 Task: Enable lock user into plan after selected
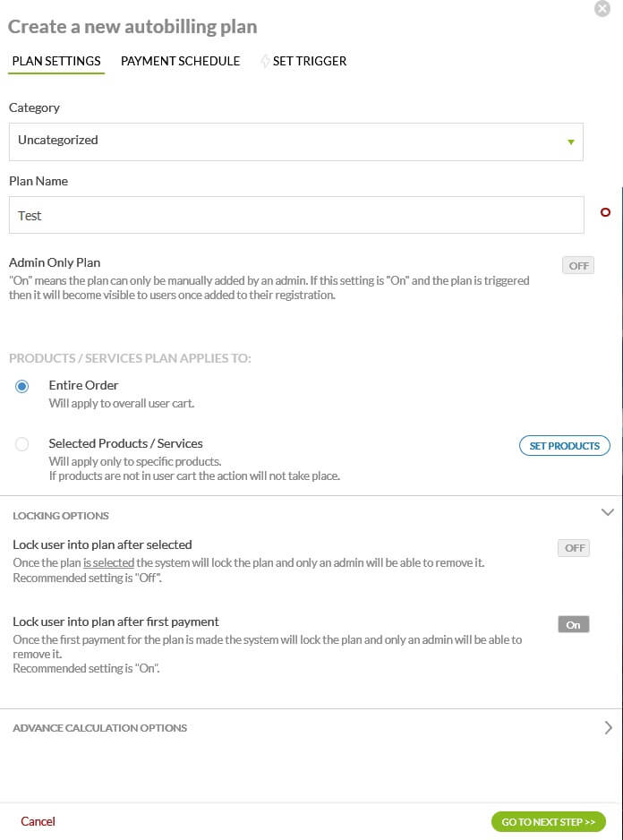[574, 548]
